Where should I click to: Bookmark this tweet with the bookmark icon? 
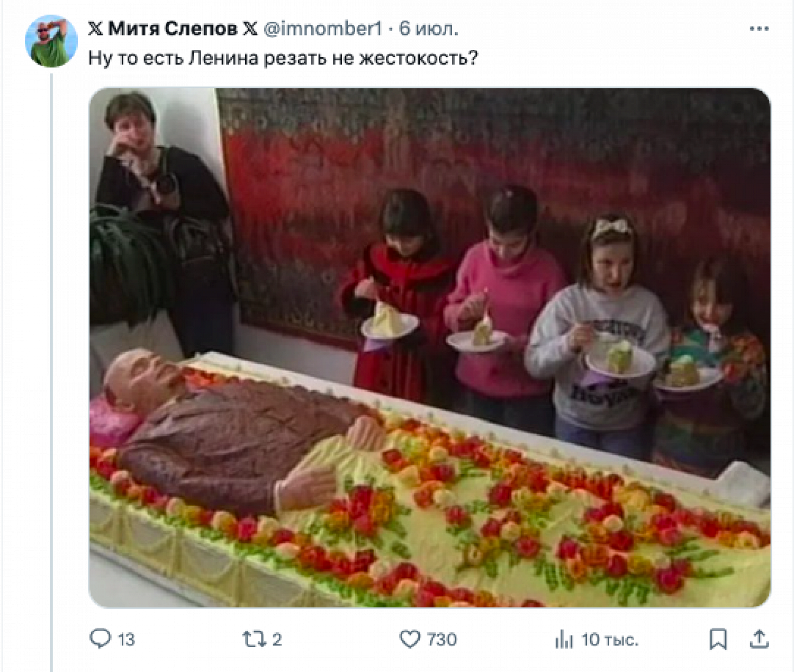click(x=718, y=639)
